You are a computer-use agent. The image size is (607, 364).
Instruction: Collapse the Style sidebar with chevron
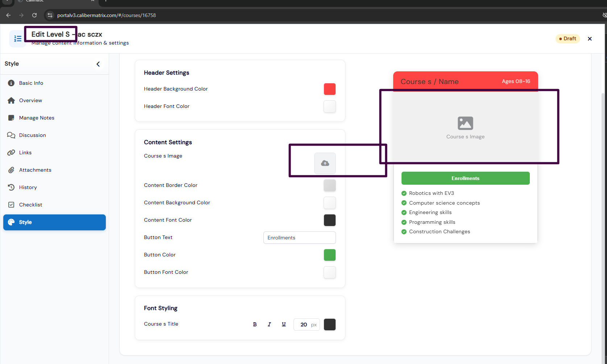coord(98,64)
